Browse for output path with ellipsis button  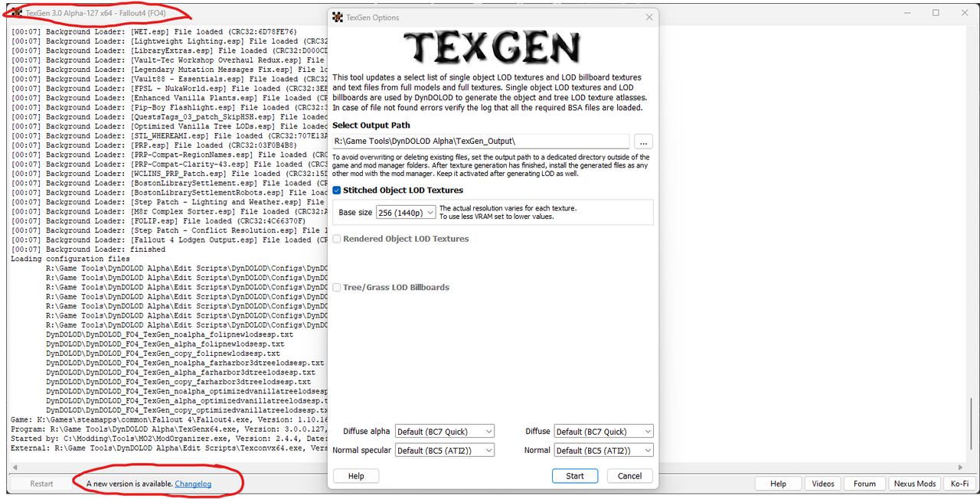tap(644, 142)
